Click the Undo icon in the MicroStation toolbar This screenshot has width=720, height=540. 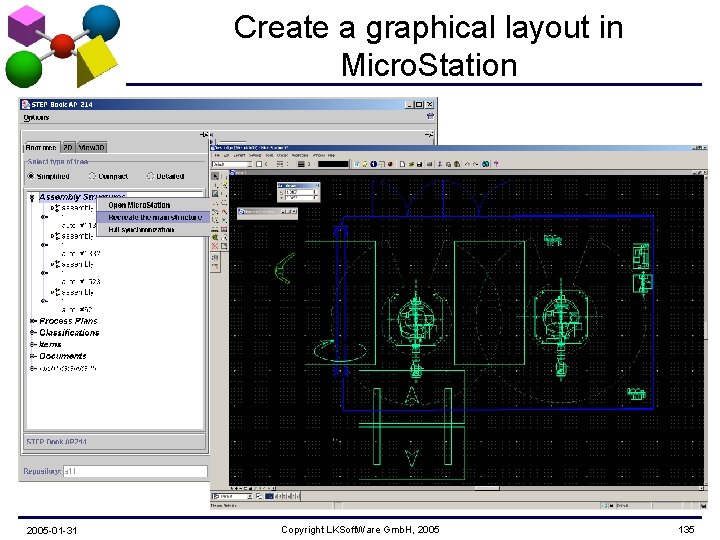tap(467, 164)
